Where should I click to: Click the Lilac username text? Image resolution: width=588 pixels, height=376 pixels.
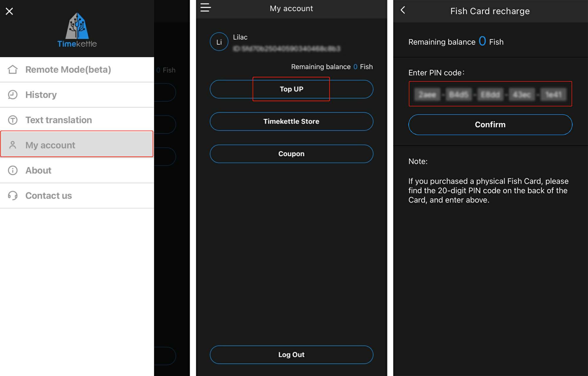(x=240, y=37)
